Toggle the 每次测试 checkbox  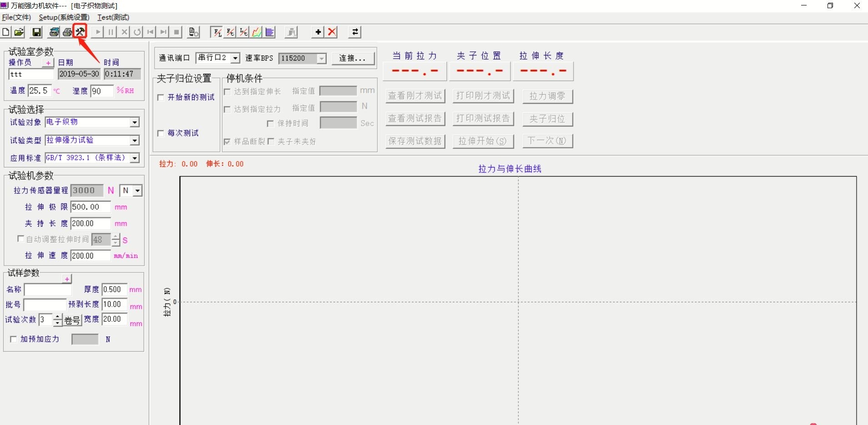pyautogui.click(x=161, y=133)
